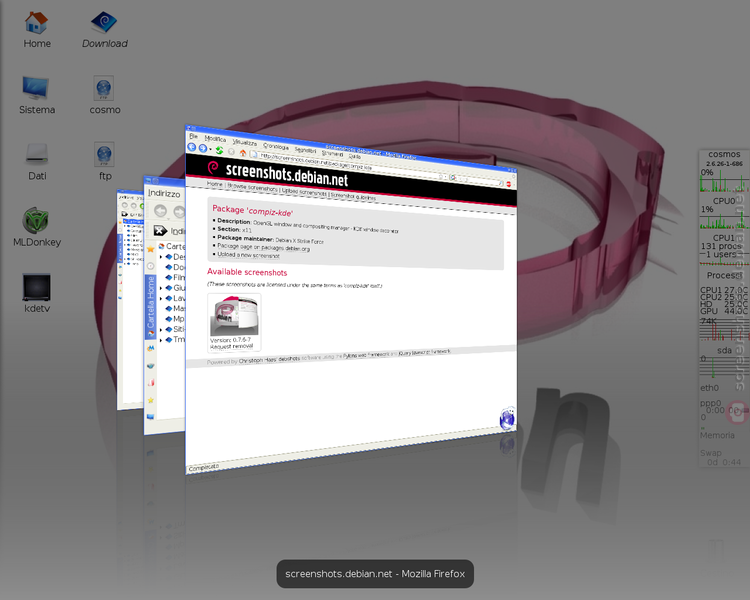Viewport: 750px width, 600px height.
Task: Click the Firefox Back arrow button
Action: click(x=192, y=147)
